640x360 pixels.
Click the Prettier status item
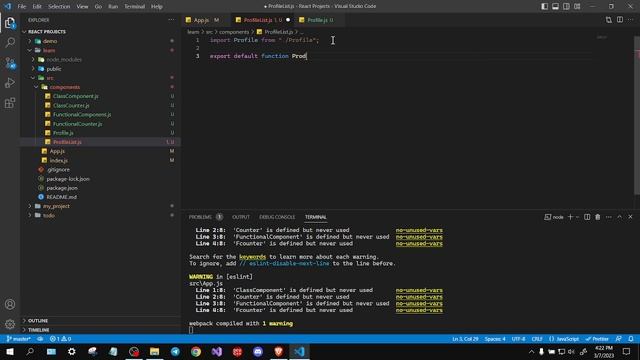click(x=597, y=339)
